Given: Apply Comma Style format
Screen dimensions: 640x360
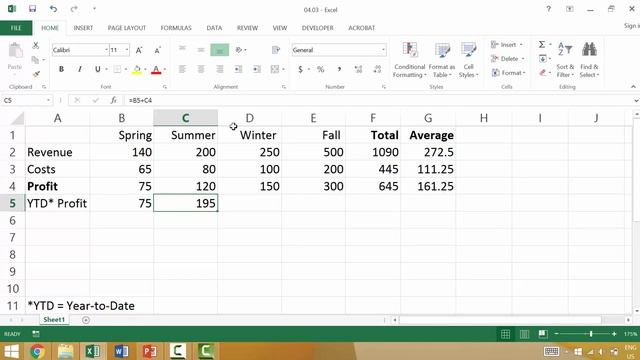Looking at the screenshot, I should coord(339,69).
